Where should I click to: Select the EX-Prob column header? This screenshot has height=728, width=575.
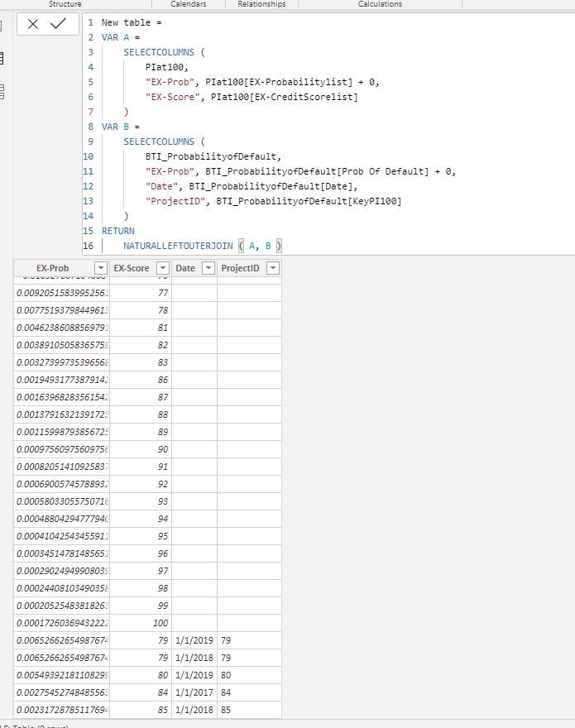point(52,268)
